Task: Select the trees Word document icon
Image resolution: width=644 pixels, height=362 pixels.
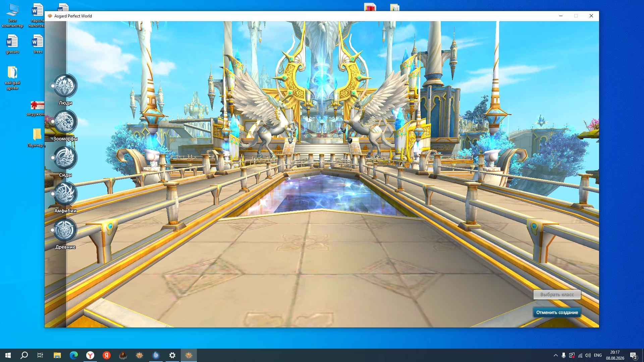Action: coord(38,44)
